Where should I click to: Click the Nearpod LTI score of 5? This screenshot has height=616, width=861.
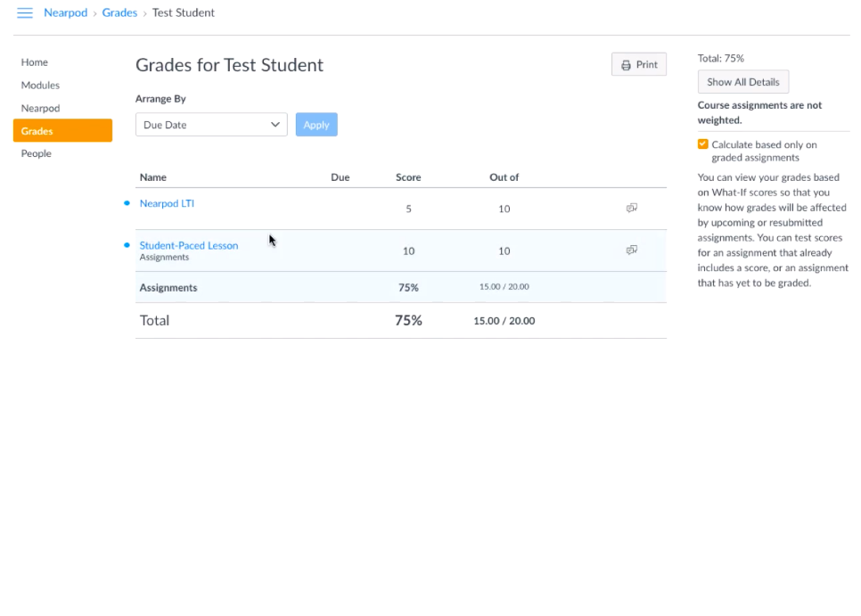point(408,209)
